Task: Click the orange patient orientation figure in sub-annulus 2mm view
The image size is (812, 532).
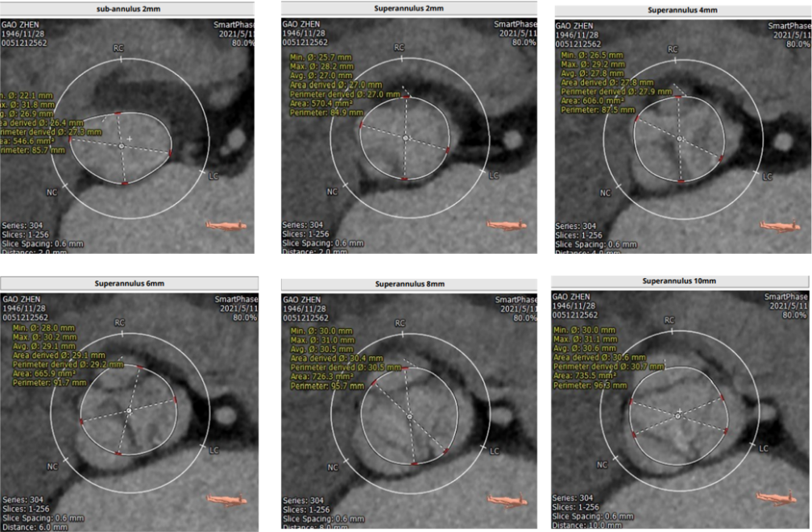Action: tap(226, 226)
